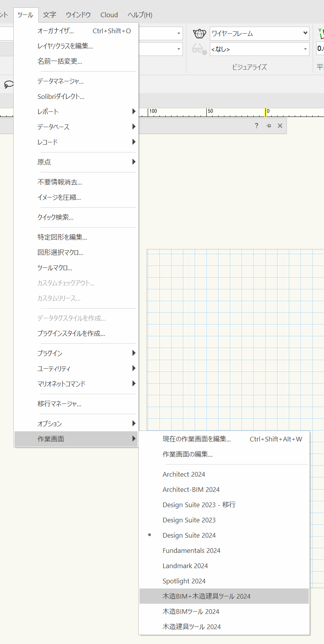The width and height of the screenshot is (324, 644).
Task: Open the lower dropdown arrow behind the menu
Action: point(179,49)
